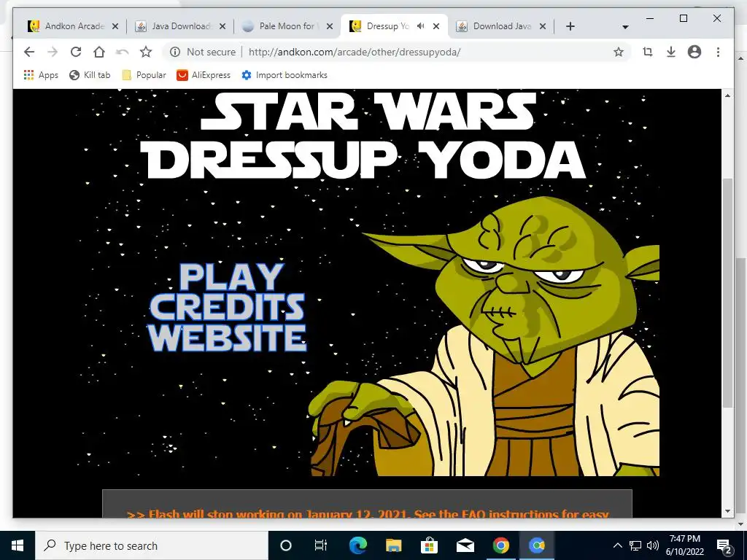Screen dimensions: 747x560
Task: Open Cortana circle icon on taskbar
Action: click(285, 545)
